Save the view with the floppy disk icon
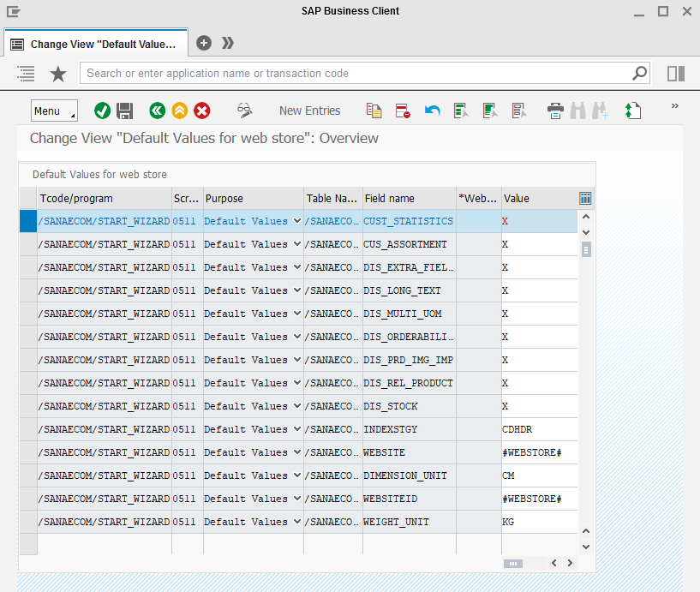The height and width of the screenshot is (592, 700). (124, 111)
